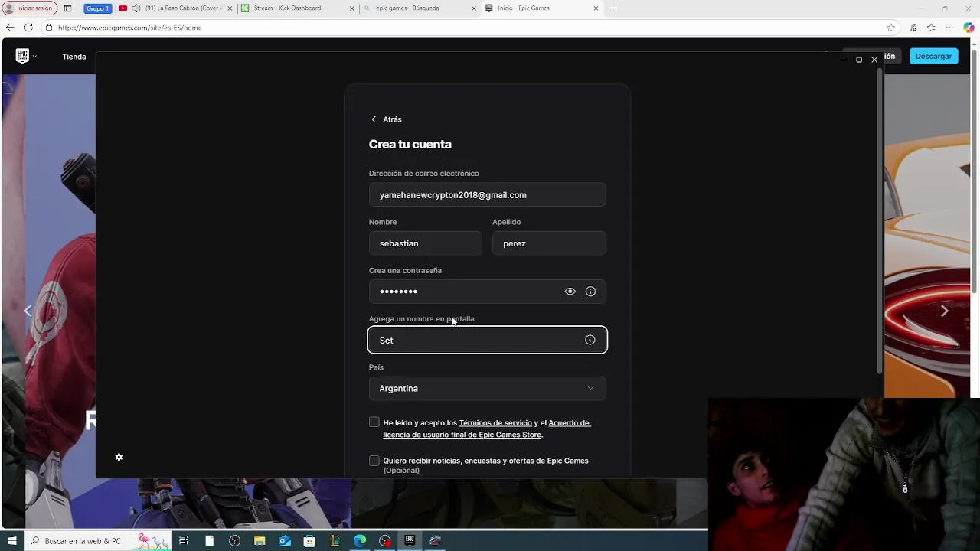Click the blue Descargar button
980x551 pixels.
[x=933, y=56]
